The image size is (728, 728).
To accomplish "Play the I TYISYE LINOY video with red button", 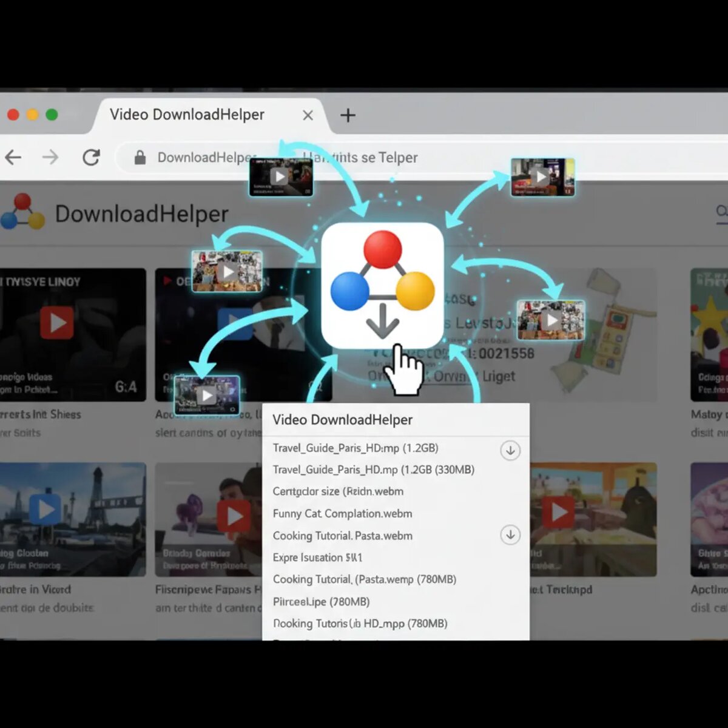I will pyautogui.click(x=57, y=323).
